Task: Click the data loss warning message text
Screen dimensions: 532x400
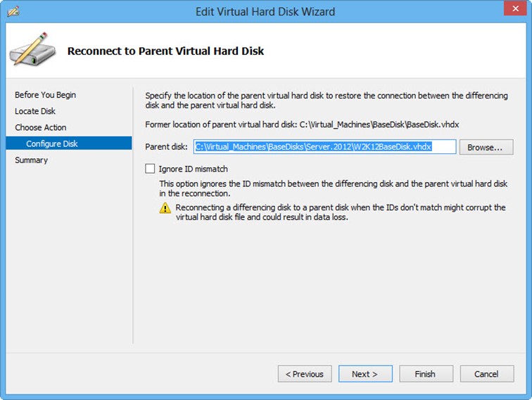Action: tap(341, 212)
